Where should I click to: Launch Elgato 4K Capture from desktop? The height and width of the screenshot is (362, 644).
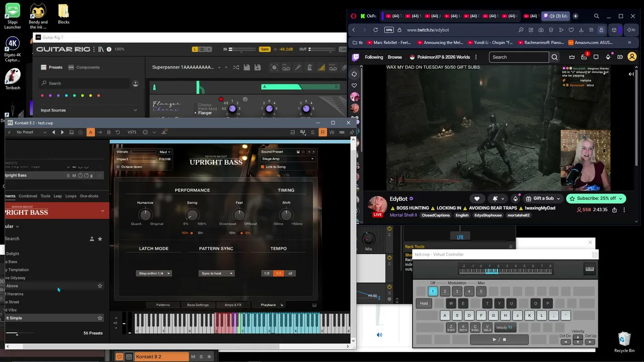click(13, 49)
